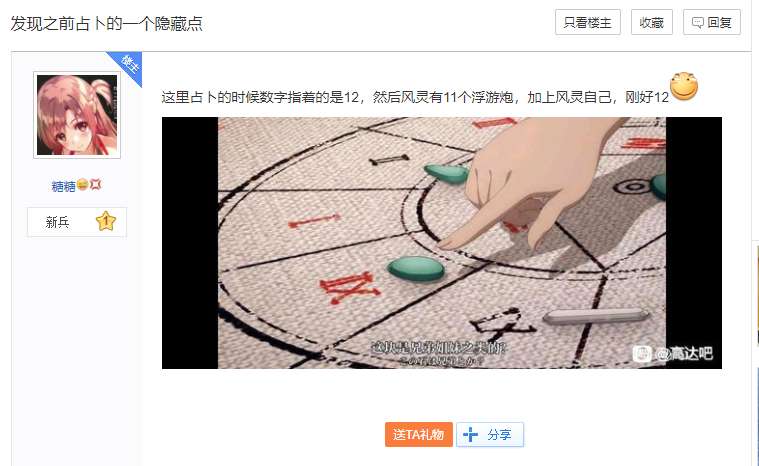Click the laughing emoji beside 糖糖
This screenshot has width=759, height=466.
point(82,184)
